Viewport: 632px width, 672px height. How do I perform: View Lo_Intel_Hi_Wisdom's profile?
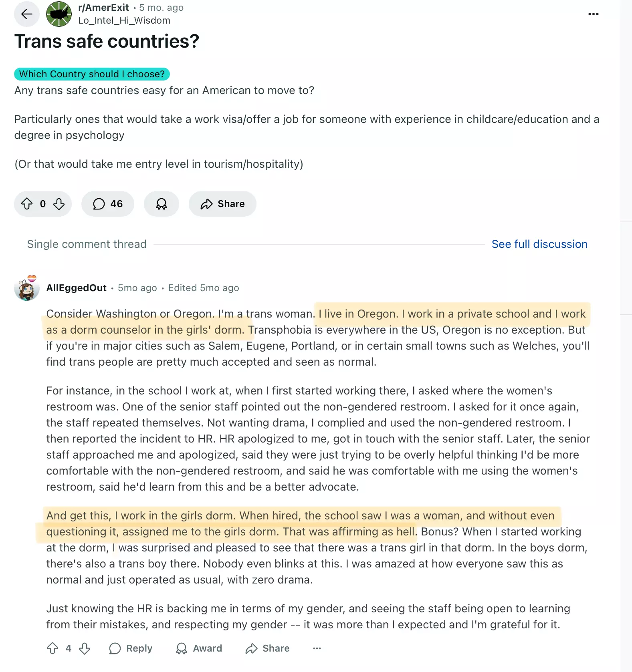124,20
